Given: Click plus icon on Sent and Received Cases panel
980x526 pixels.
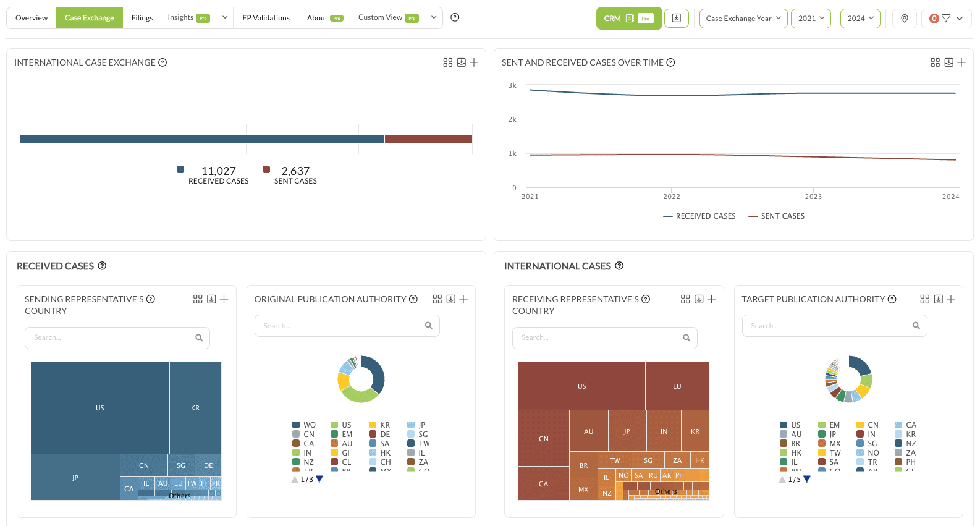Looking at the screenshot, I should pyautogui.click(x=961, y=62).
